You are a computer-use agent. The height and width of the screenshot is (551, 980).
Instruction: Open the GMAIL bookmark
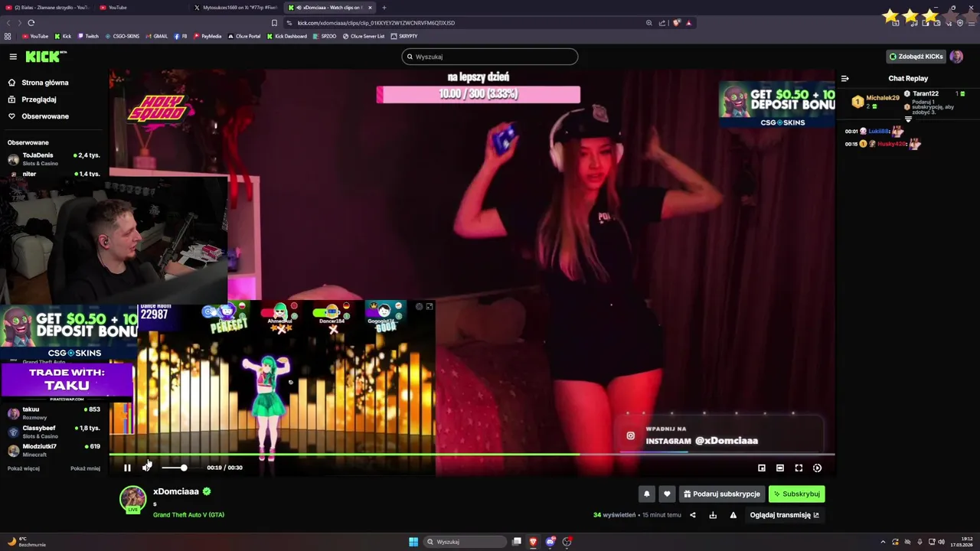point(157,36)
